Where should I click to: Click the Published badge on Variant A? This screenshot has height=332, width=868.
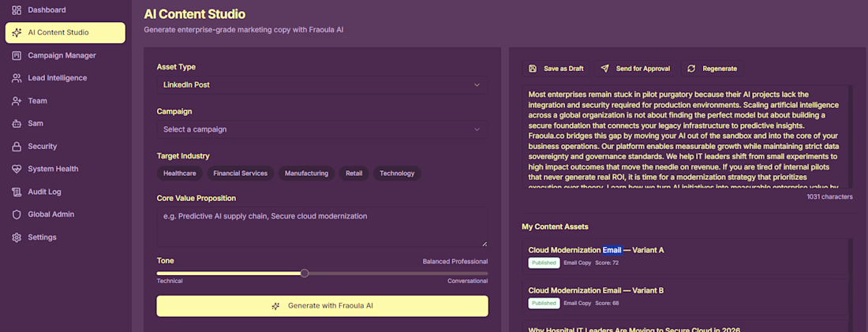[x=544, y=263]
